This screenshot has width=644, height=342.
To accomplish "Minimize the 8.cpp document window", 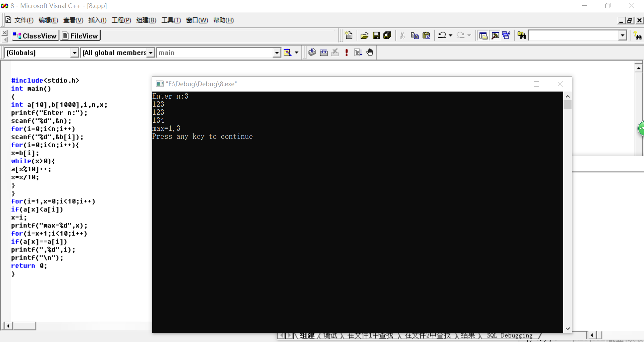I will (x=621, y=20).
